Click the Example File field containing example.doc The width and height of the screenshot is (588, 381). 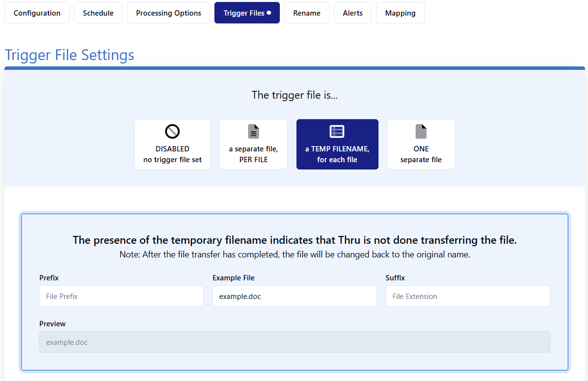point(294,296)
